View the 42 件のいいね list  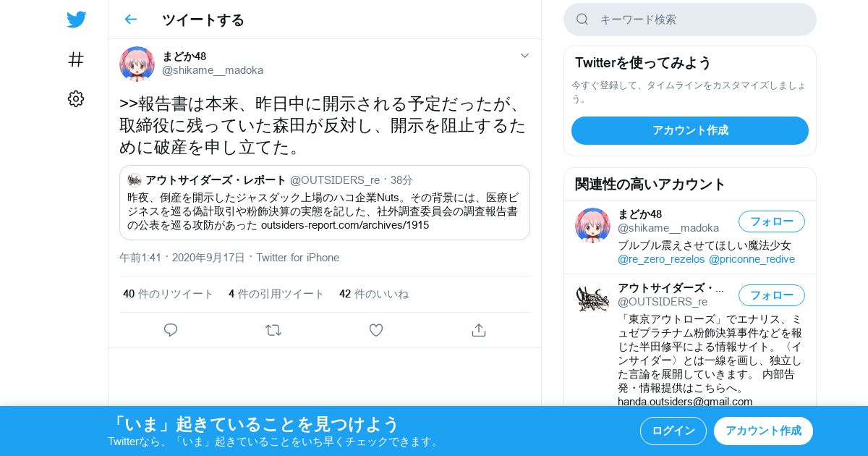point(374,294)
